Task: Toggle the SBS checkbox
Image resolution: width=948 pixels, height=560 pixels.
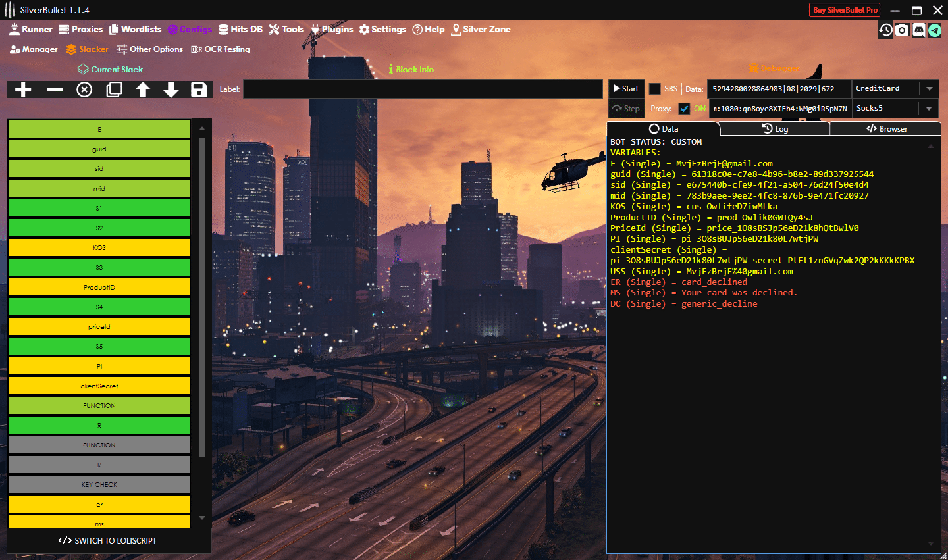Action: coord(655,89)
